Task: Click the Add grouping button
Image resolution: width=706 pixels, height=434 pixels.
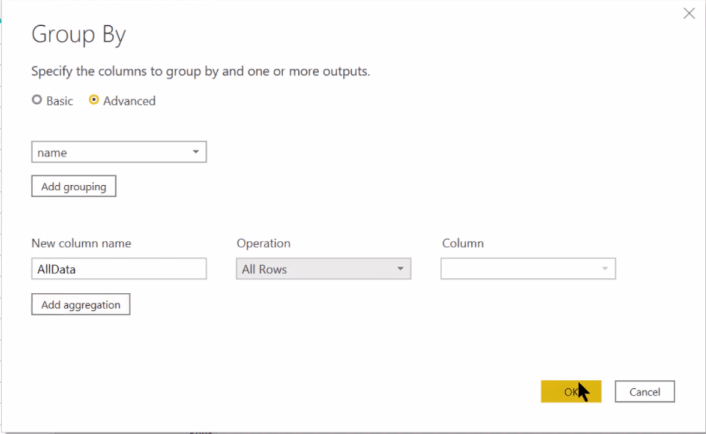Action: point(74,186)
